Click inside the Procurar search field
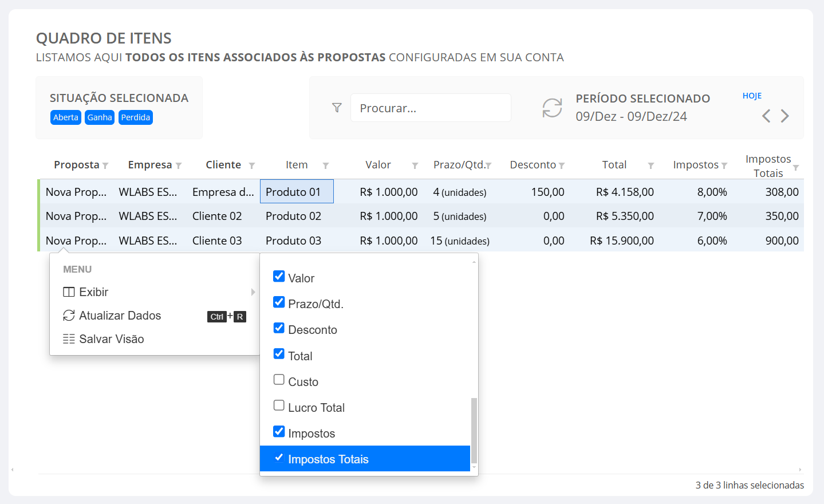Image resolution: width=824 pixels, height=504 pixels. tap(431, 108)
